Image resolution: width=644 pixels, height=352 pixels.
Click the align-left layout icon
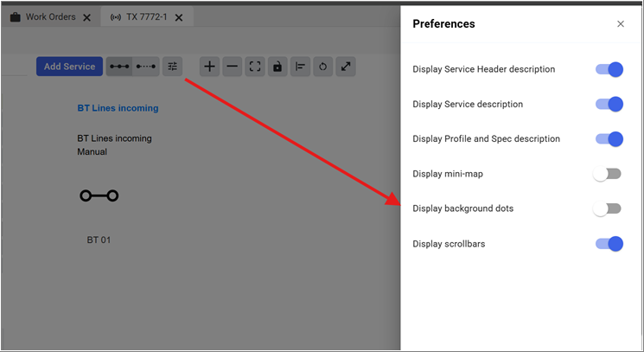tap(300, 67)
